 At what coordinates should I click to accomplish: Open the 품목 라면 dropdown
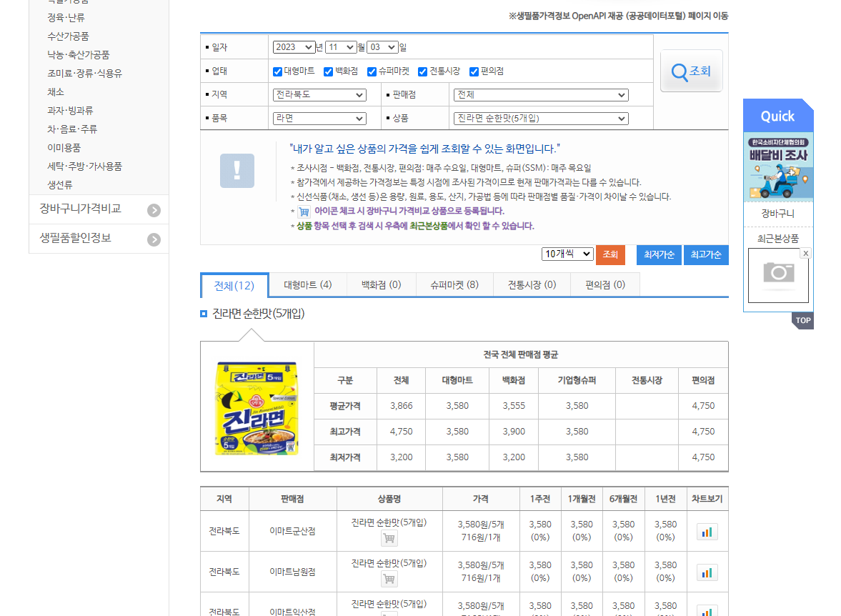click(x=319, y=119)
